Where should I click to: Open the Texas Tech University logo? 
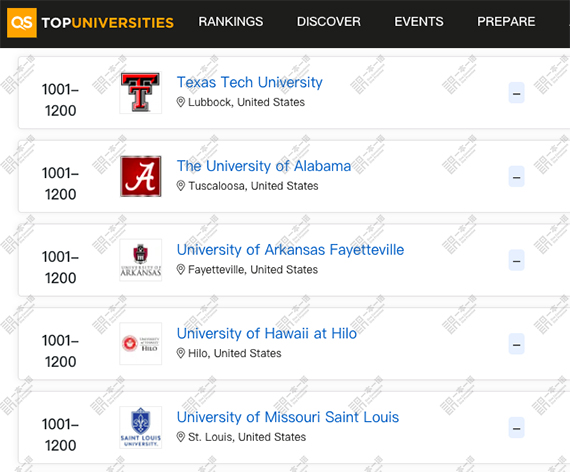coord(141,92)
